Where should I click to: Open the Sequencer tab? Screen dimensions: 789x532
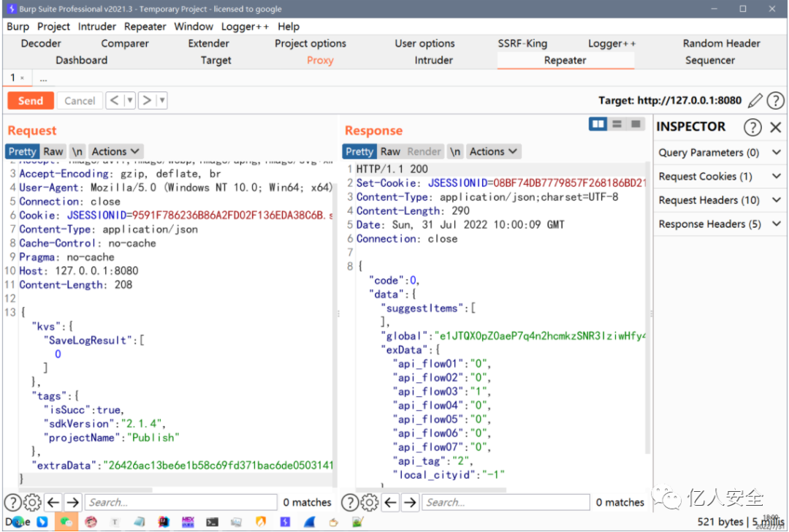tap(710, 61)
